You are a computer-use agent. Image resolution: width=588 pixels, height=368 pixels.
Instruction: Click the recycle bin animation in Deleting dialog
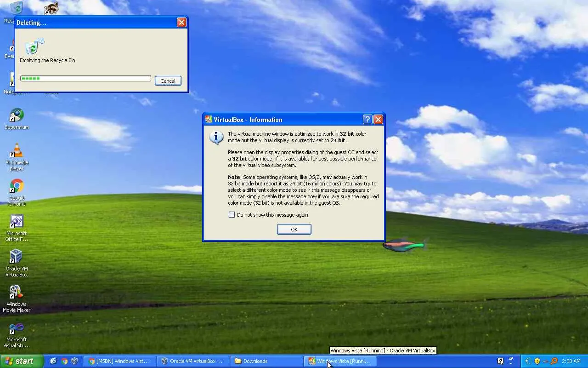(34, 46)
